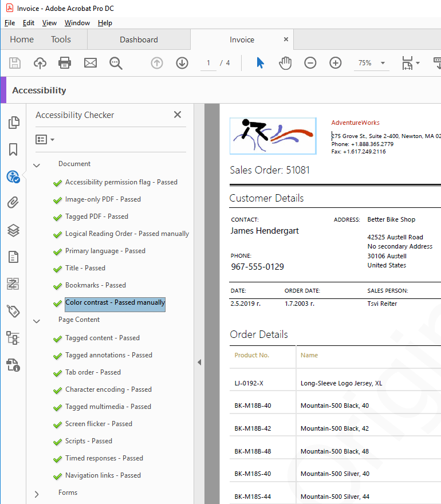The height and width of the screenshot is (504, 441).
Task: Open Layers sidebar icon
Action: point(13,230)
